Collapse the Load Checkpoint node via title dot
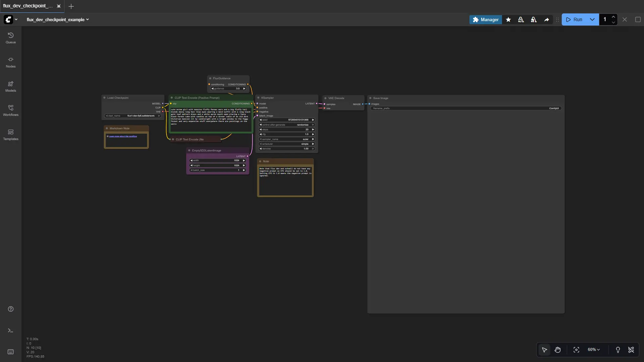 pos(104,98)
